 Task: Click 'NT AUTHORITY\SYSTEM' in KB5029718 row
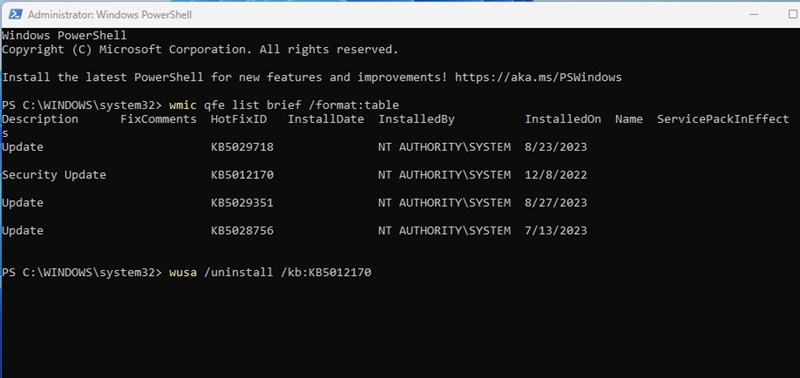pos(444,147)
